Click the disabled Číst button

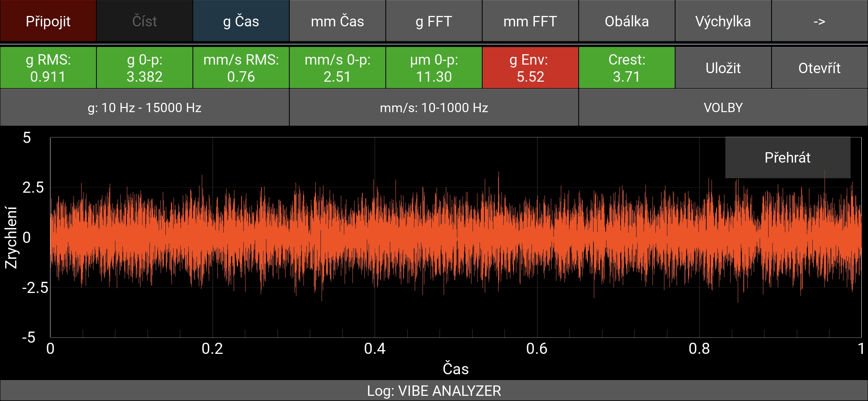coord(145,21)
